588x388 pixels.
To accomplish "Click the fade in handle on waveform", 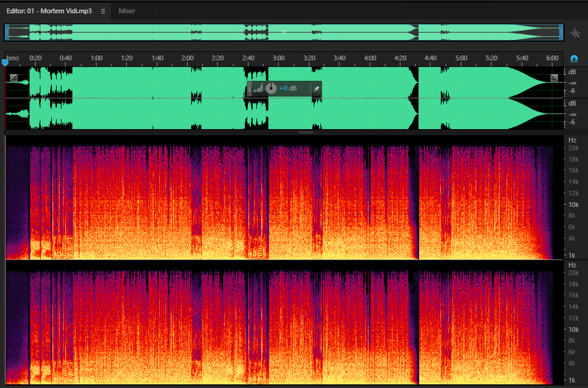I will tap(14, 78).
